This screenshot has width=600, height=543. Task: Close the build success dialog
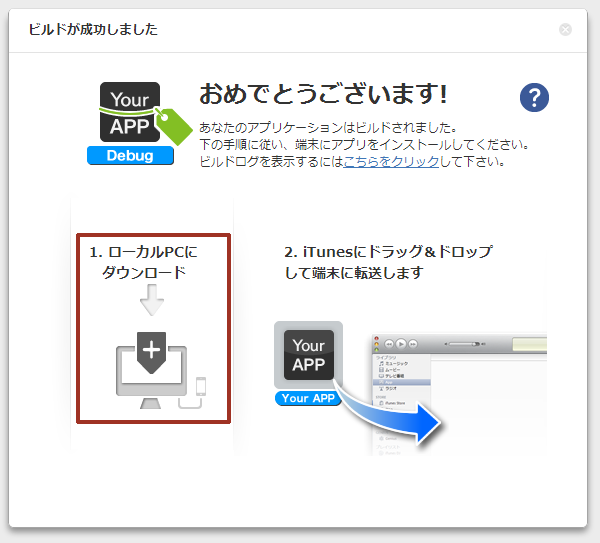click(565, 29)
